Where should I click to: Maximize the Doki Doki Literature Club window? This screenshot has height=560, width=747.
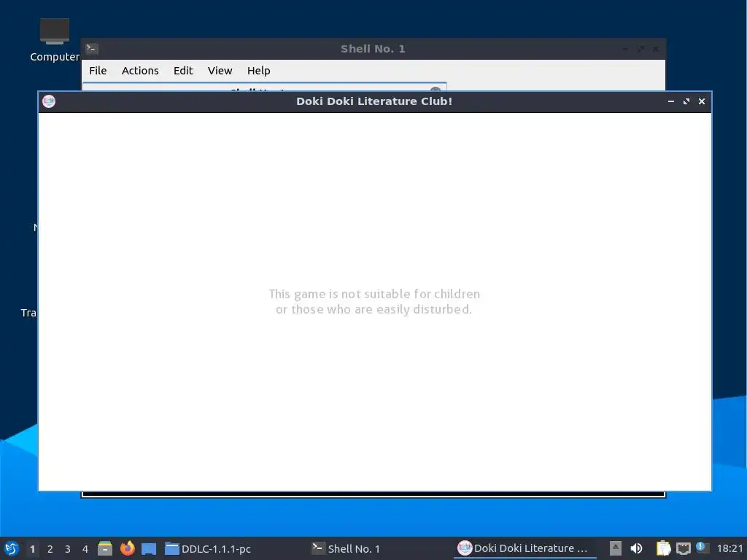[686, 101]
